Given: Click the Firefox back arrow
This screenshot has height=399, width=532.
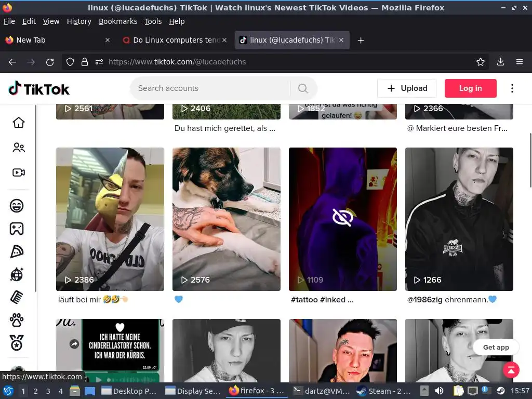Looking at the screenshot, I should point(12,62).
